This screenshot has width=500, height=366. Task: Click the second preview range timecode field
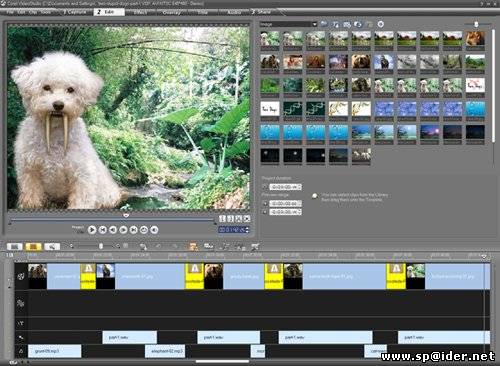[285, 212]
